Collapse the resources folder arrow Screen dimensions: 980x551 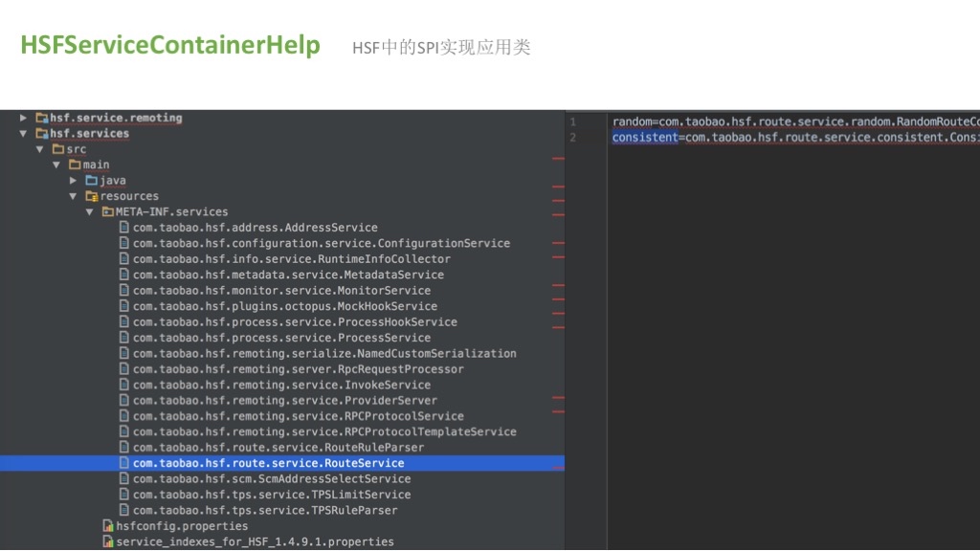(x=73, y=196)
